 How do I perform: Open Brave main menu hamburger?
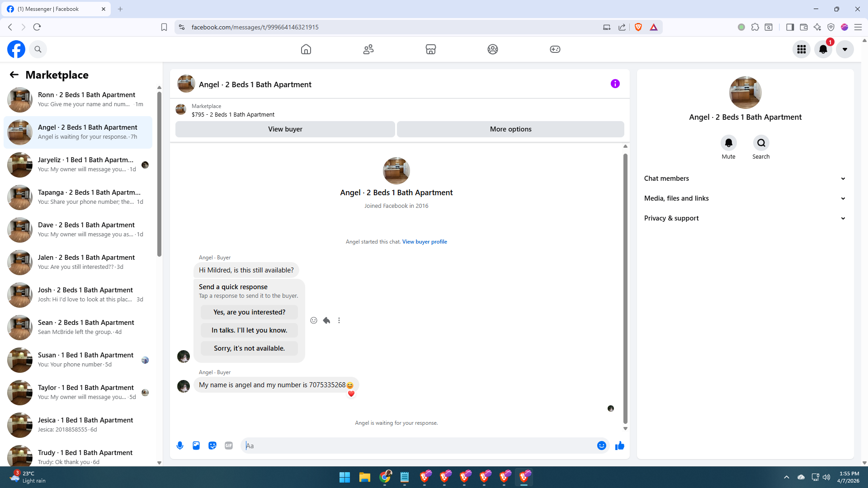[x=858, y=27]
